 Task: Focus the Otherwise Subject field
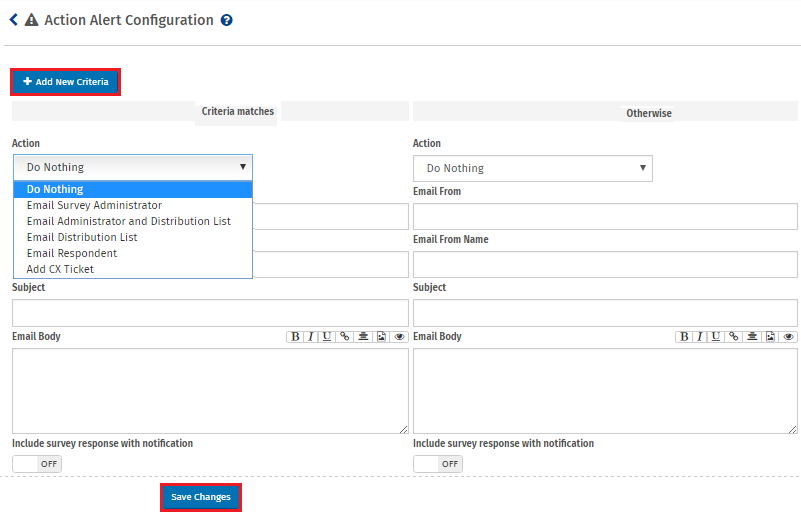[x=605, y=313]
